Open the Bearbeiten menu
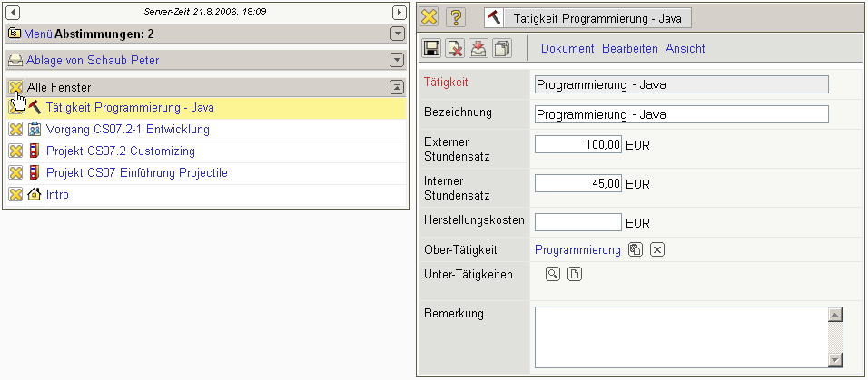The image size is (868, 380). point(630,49)
